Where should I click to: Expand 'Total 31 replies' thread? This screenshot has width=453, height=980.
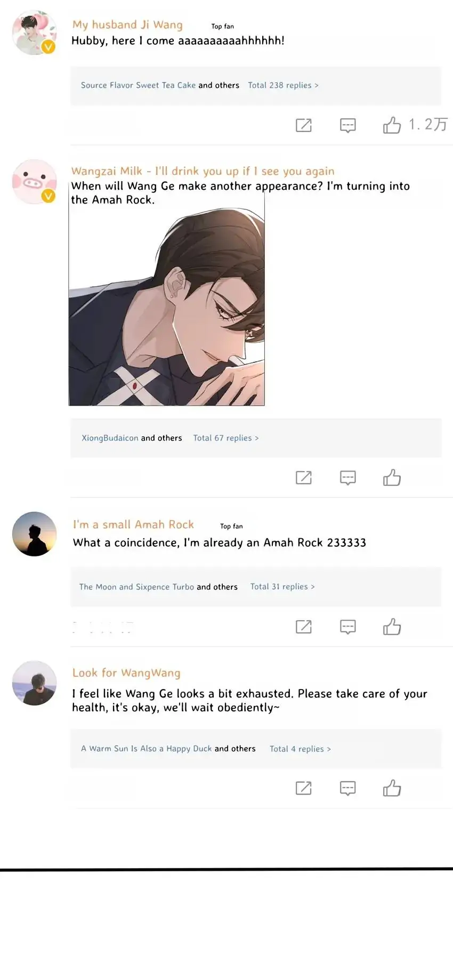(282, 587)
